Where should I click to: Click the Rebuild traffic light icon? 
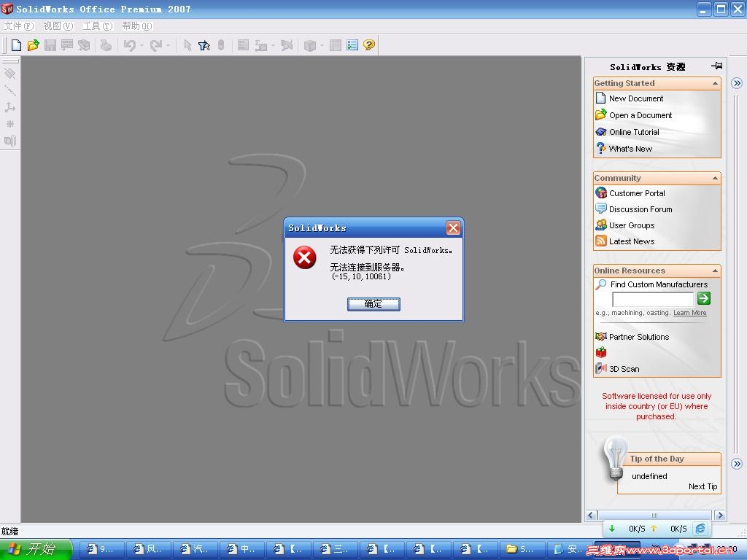[x=220, y=45]
